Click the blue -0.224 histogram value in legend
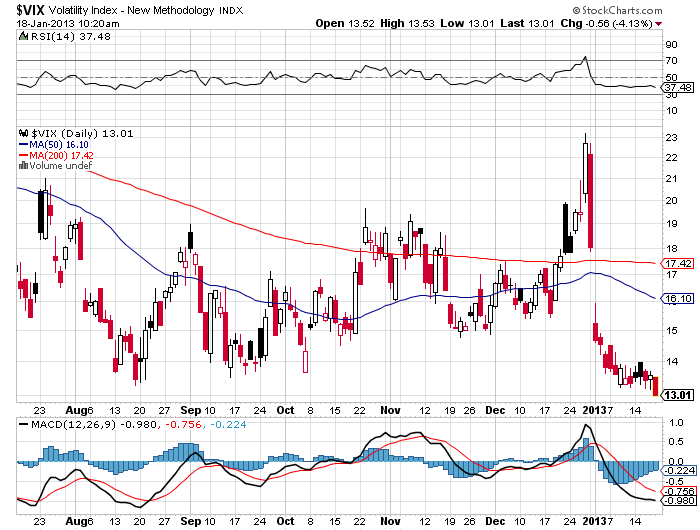Screen dimensions: 700x530 tap(228, 424)
